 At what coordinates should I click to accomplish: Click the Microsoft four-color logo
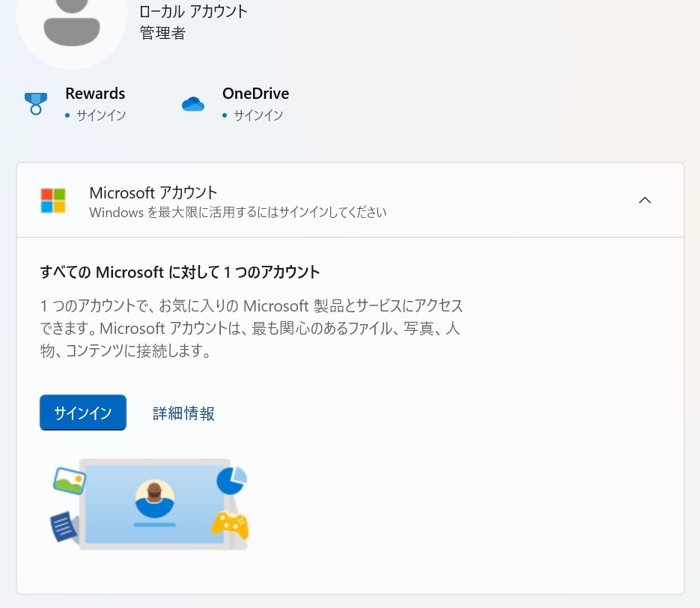click(53, 201)
